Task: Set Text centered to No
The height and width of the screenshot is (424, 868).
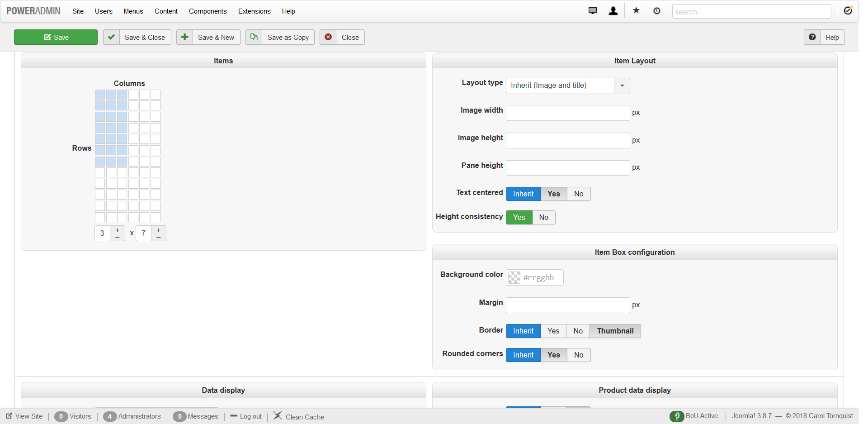Action: point(579,194)
